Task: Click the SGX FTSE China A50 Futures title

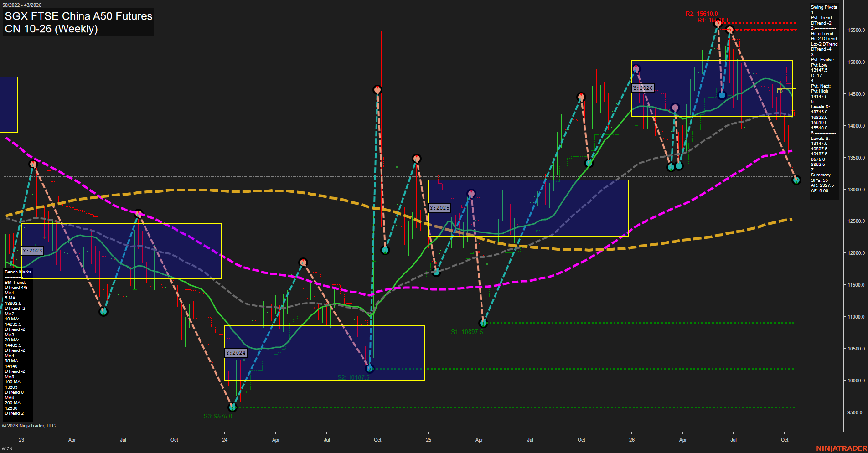Action: coord(78,16)
